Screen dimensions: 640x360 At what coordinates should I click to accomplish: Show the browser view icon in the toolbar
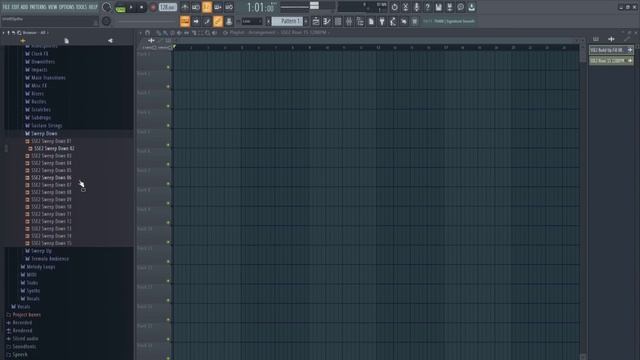pos(360,21)
